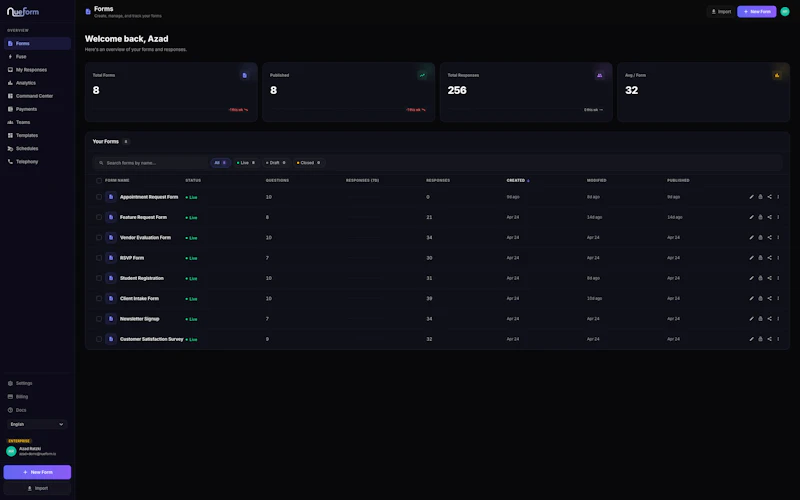Open more options for Vendor Evaluation Form
Viewport: 800px width, 500px height.
(778, 238)
